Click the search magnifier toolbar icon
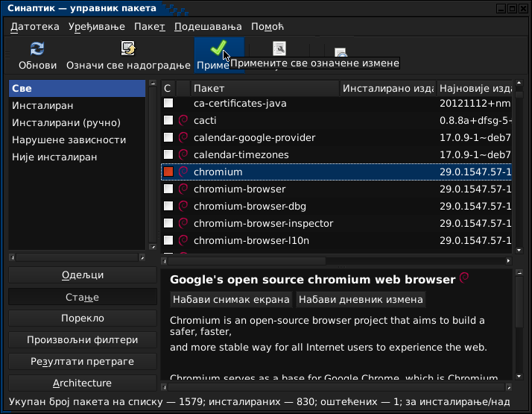 click(341, 52)
